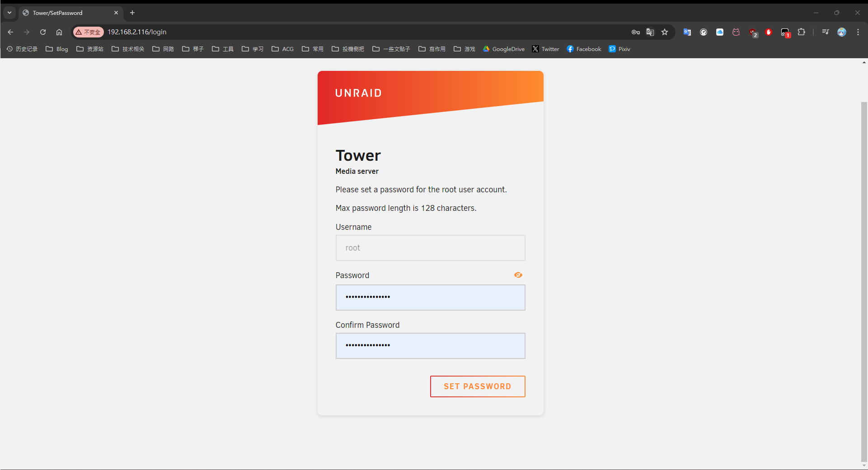Open the 资源站 bookmark folder

tap(90, 49)
